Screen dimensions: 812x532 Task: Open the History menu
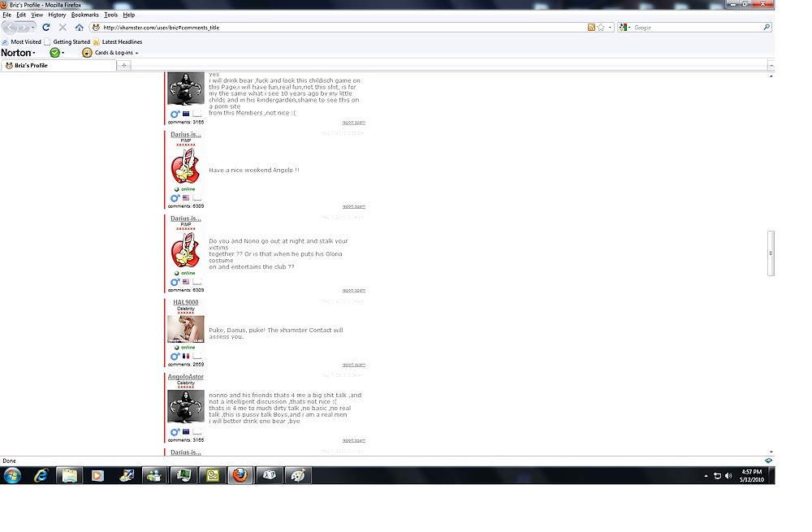pos(57,15)
